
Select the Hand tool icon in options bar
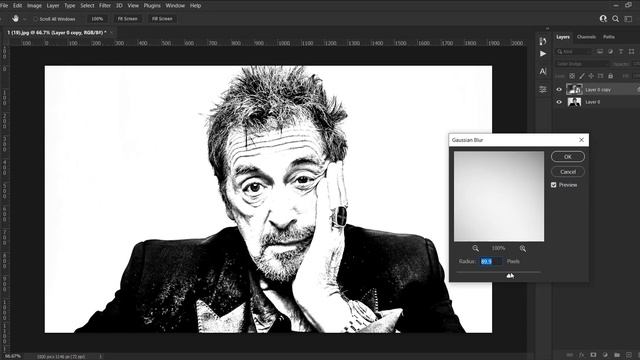tap(15, 19)
